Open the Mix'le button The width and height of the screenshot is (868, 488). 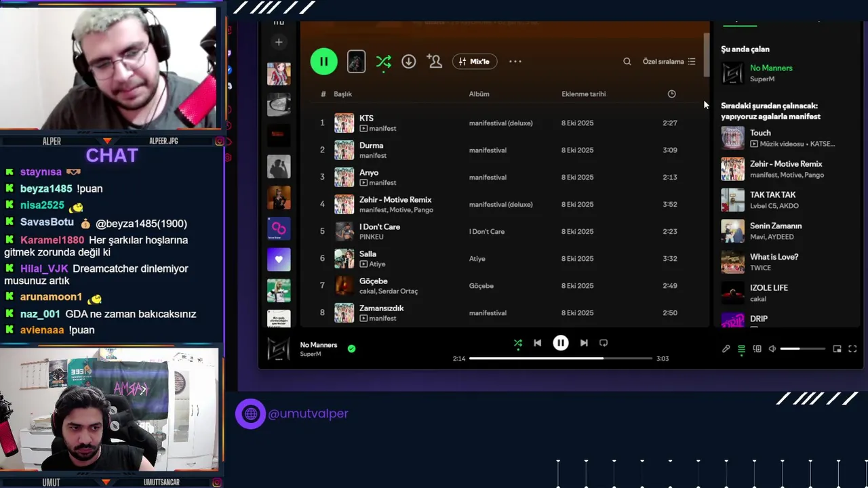[x=475, y=62]
